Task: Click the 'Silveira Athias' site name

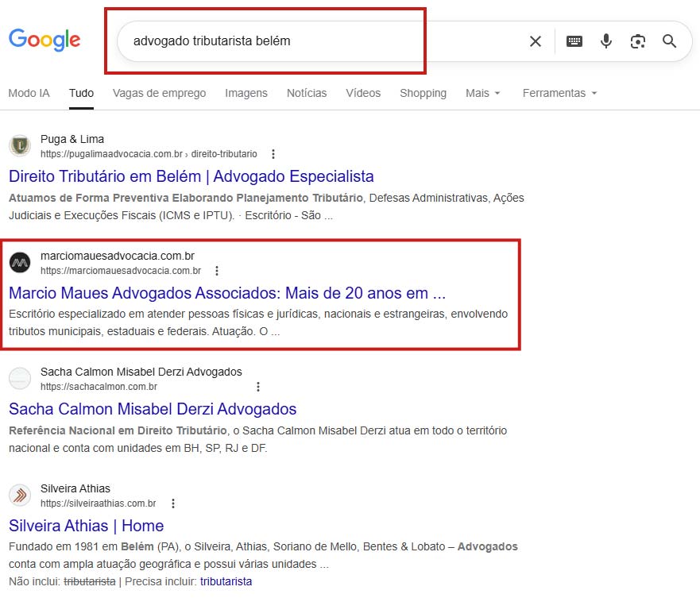Action: click(75, 488)
